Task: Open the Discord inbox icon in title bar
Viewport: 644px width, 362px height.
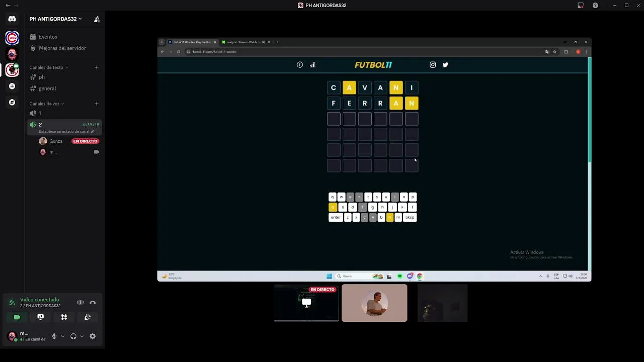Action: point(581,6)
